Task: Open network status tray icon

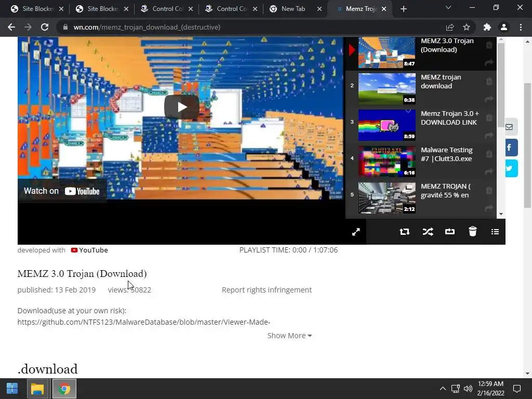Action: tap(455, 389)
